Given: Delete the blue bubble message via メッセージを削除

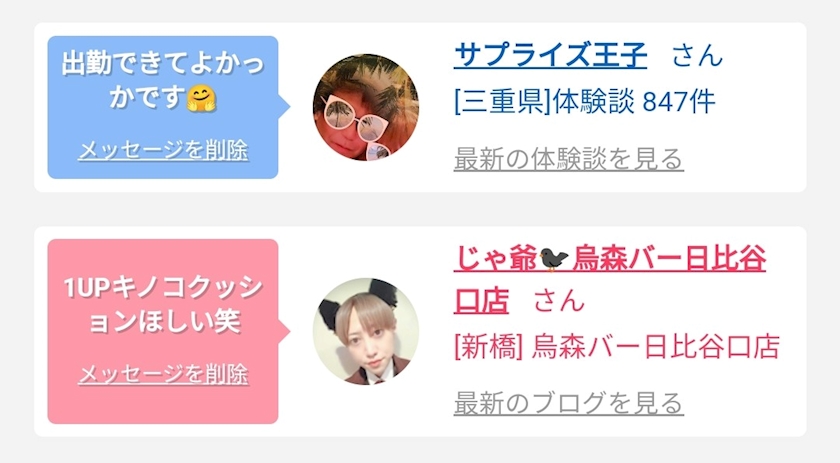Looking at the screenshot, I should click(x=163, y=150).
